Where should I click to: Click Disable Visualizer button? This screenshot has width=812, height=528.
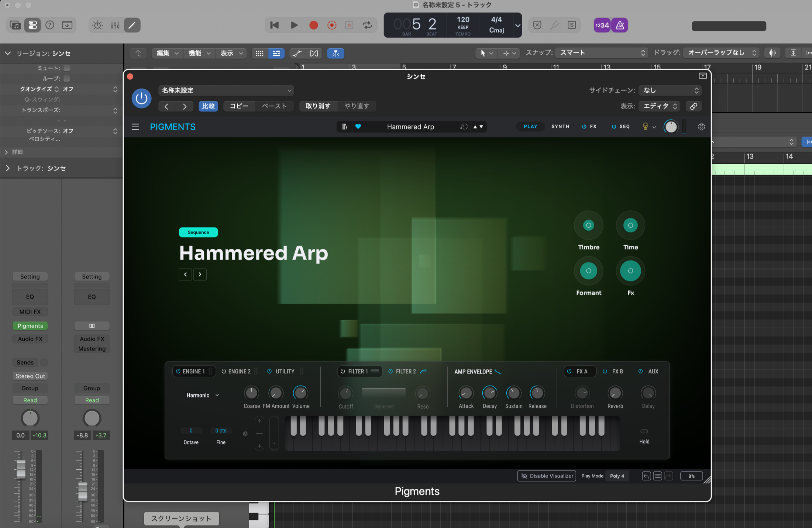pyautogui.click(x=547, y=476)
